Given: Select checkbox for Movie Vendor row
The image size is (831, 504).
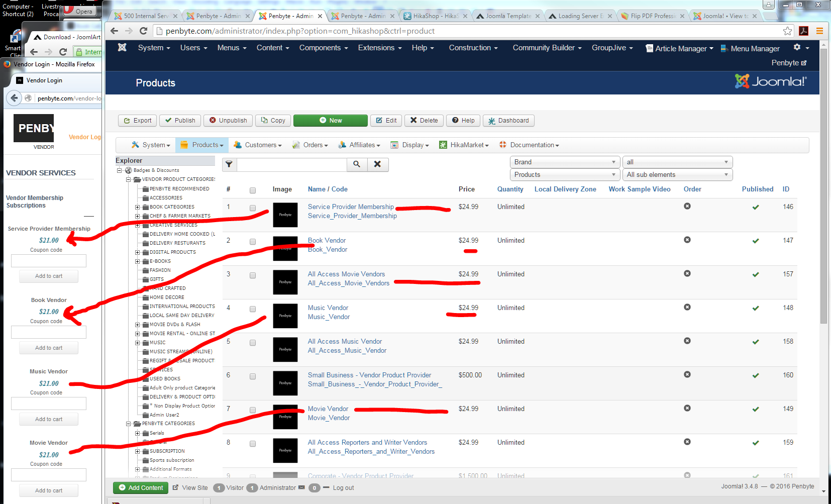Looking at the screenshot, I should tap(253, 410).
